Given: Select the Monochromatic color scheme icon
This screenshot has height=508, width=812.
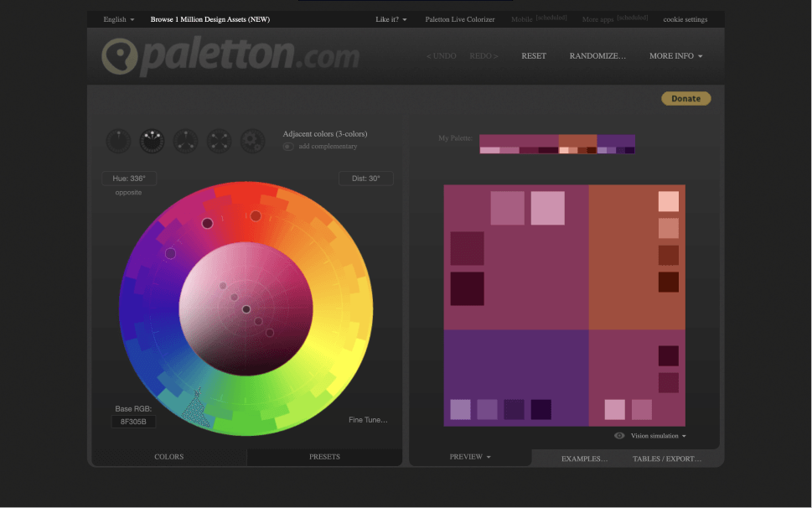Looking at the screenshot, I should pyautogui.click(x=119, y=141).
